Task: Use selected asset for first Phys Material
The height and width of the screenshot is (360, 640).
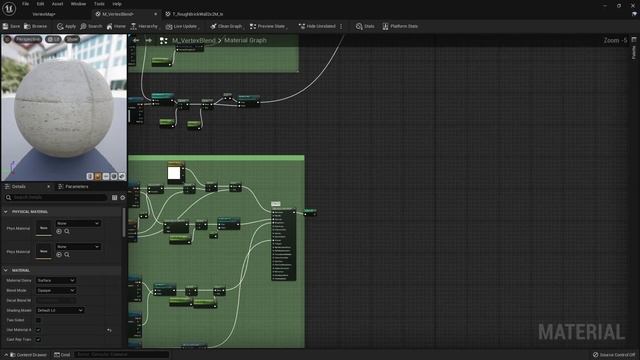Action: 59,231
